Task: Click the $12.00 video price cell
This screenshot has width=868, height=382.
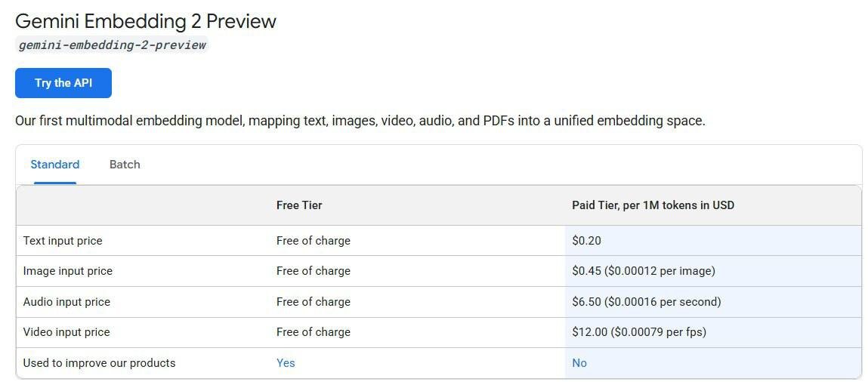Action: pos(638,332)
